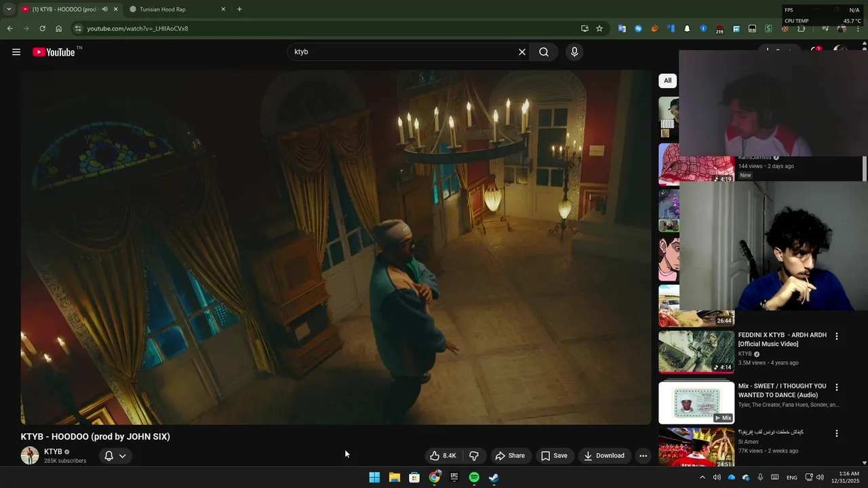Open a new browser tab

tap(239, 9)
